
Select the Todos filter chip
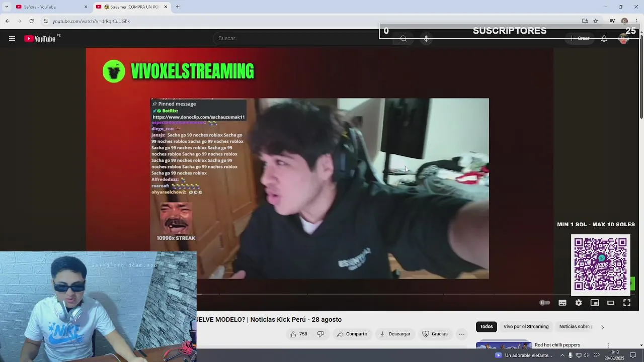pos(486,326)
